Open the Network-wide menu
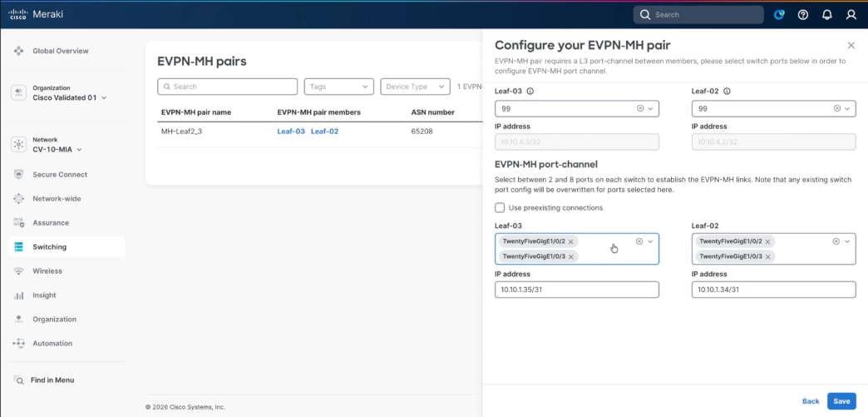 [56, 199]
